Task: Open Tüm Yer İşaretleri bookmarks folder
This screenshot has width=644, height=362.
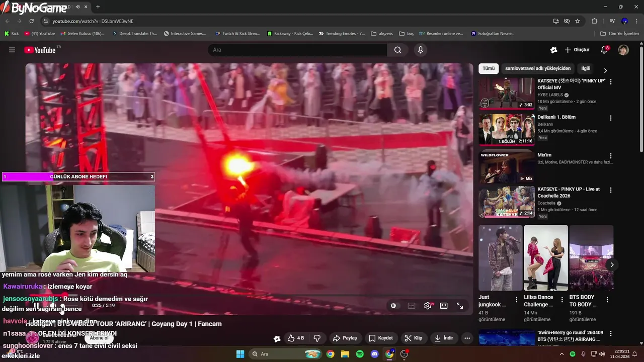Action: click(620, 34)
